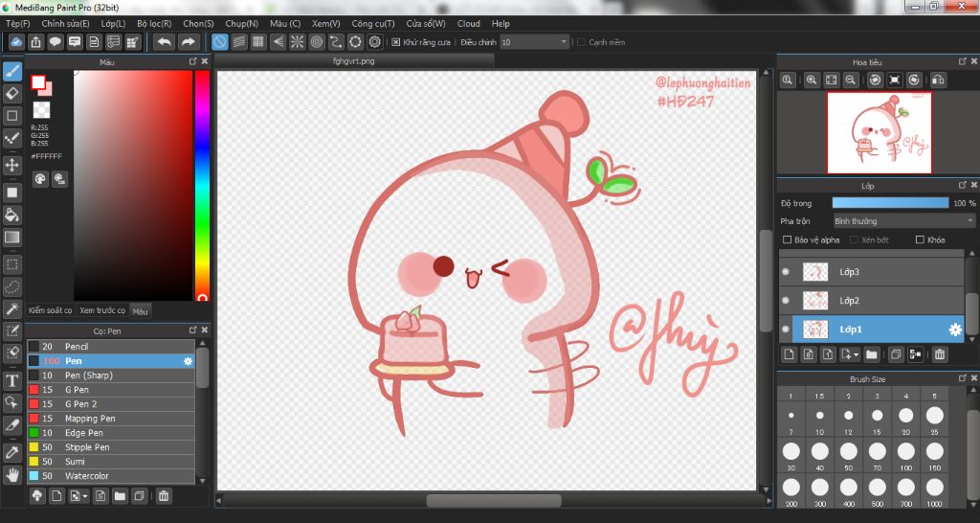Viewport: 980px width, 523px height.
Task: Enable the grid snap guide
Action: 258,42
